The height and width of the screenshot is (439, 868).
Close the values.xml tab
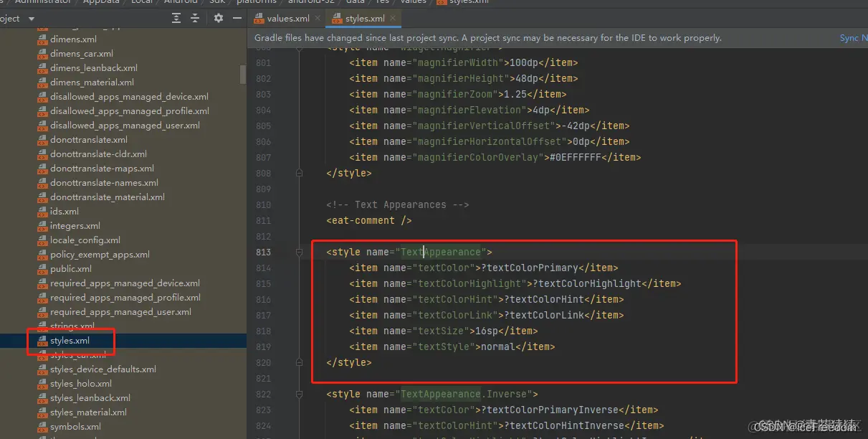point(317,18)
